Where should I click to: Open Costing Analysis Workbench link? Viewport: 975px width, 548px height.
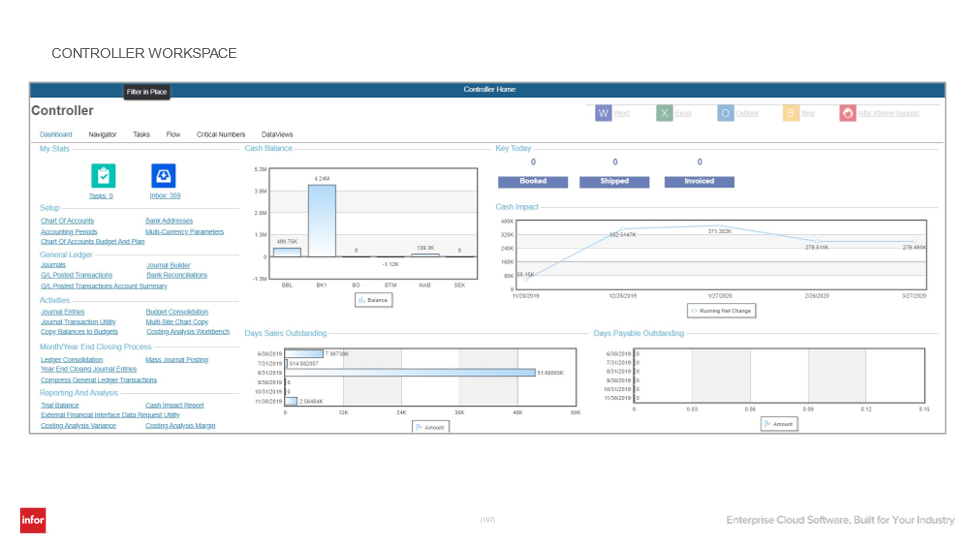[188, 332]
